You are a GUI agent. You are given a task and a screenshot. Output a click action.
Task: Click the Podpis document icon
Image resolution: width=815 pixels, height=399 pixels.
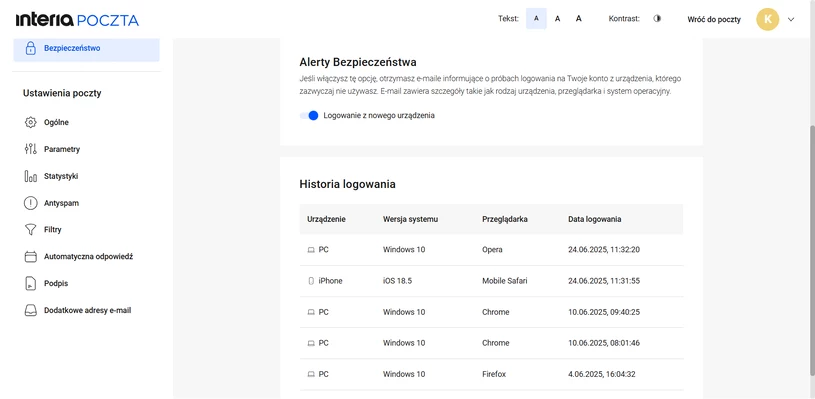31,284
